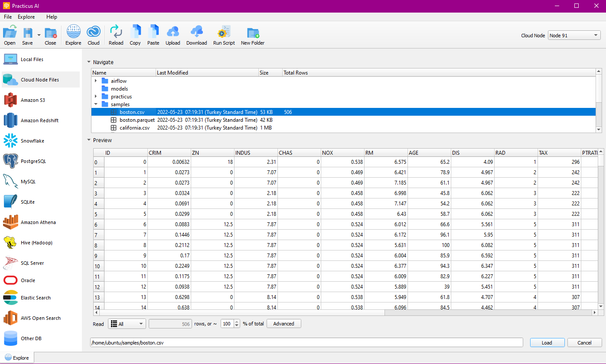Load the boston.csv dataset
606x364 pixels.
click(547, 342)
